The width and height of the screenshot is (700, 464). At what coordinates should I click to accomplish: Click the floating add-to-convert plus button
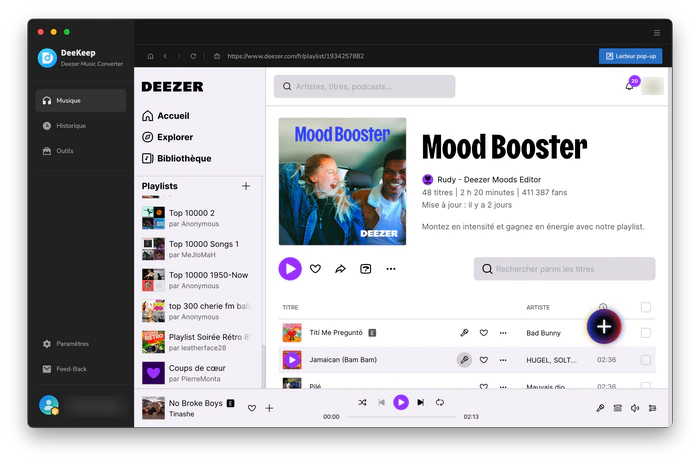click(604, 326)
